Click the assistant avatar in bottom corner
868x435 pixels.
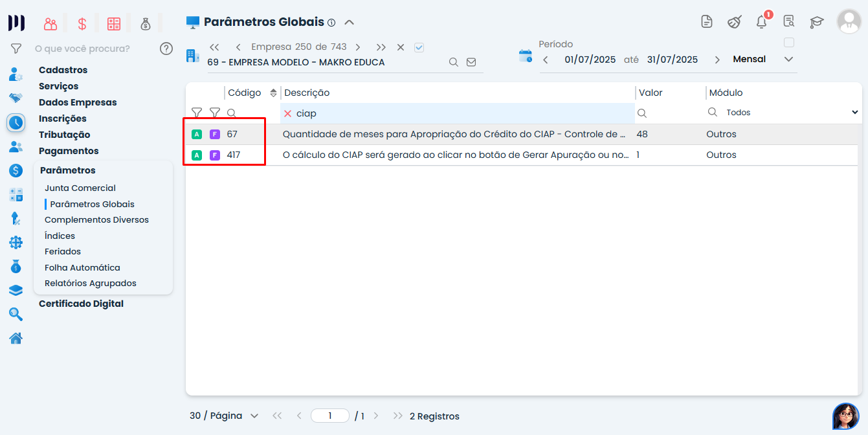845,416
